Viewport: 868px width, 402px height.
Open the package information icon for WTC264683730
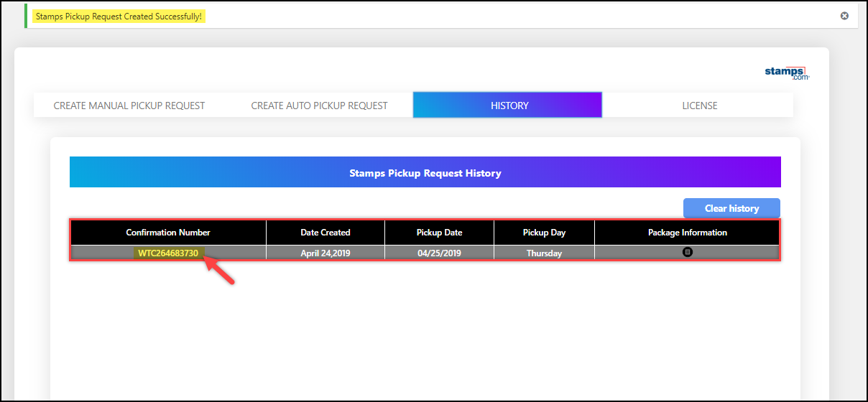[x=688, y=252]
